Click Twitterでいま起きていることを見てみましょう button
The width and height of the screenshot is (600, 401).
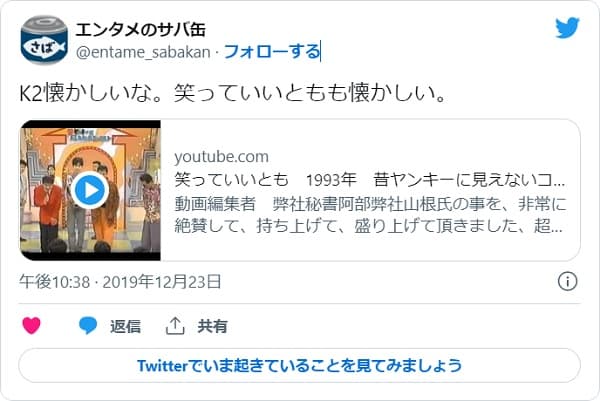(299, 365)
